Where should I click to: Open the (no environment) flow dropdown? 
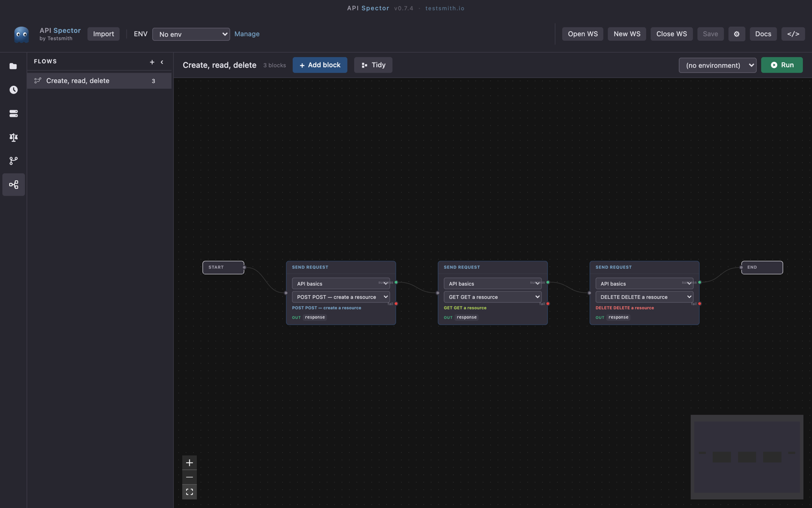pyautogui.click(x=717, y=65)
